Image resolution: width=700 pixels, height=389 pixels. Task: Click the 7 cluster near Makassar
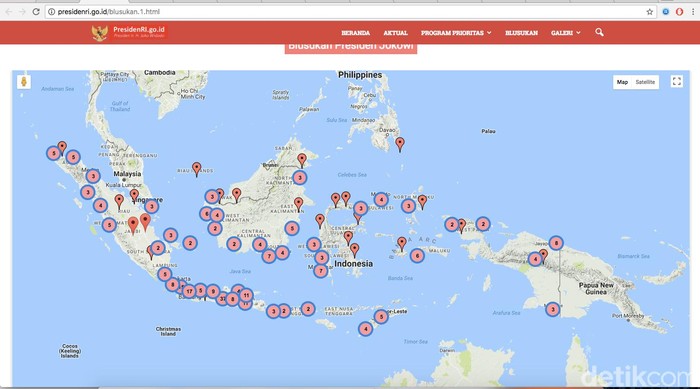321,271
